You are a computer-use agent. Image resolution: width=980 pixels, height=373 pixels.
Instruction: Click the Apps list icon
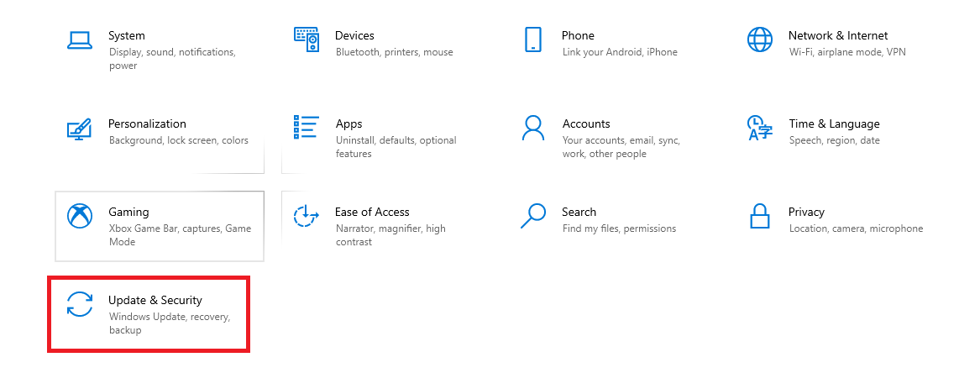click(307, 127)
